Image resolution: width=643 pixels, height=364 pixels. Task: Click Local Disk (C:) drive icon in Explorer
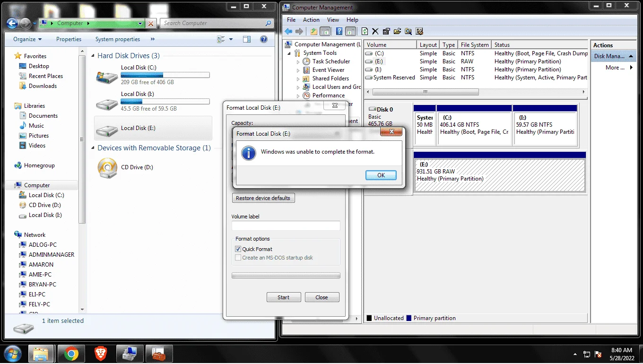pos(106,76)
